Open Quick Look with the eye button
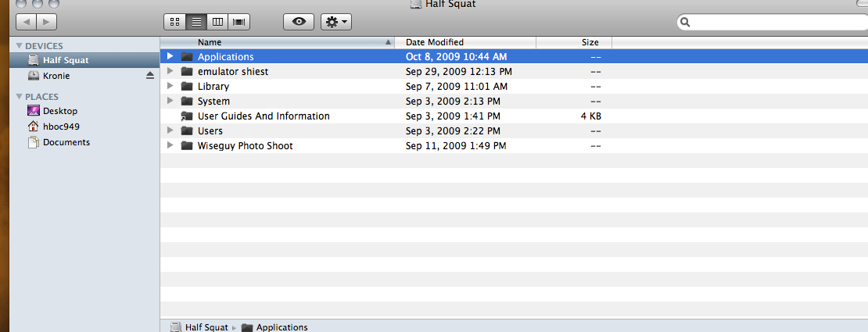Viewport: 868px width, 332px height. 299,22
